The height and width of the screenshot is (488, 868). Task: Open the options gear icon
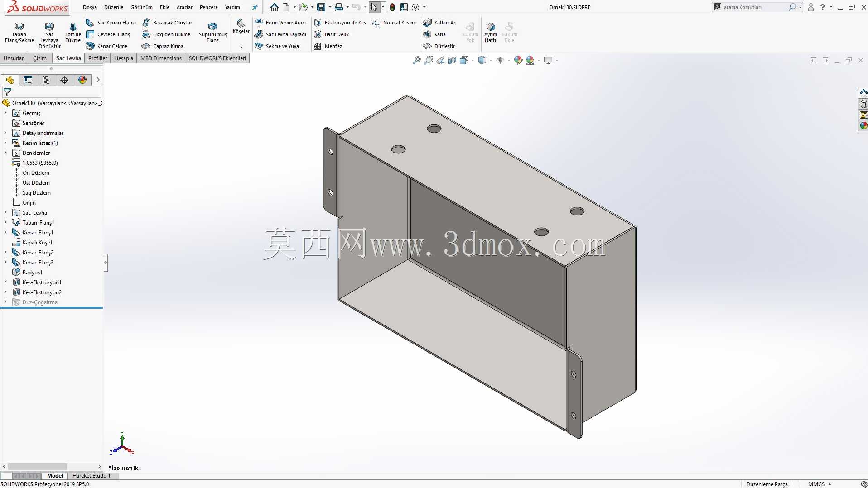(415, 7)
